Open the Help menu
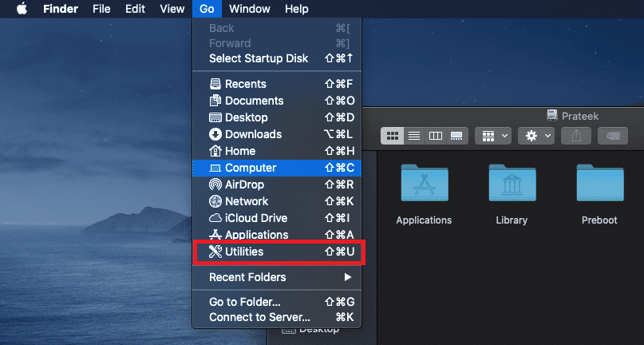 click(297, 9)
